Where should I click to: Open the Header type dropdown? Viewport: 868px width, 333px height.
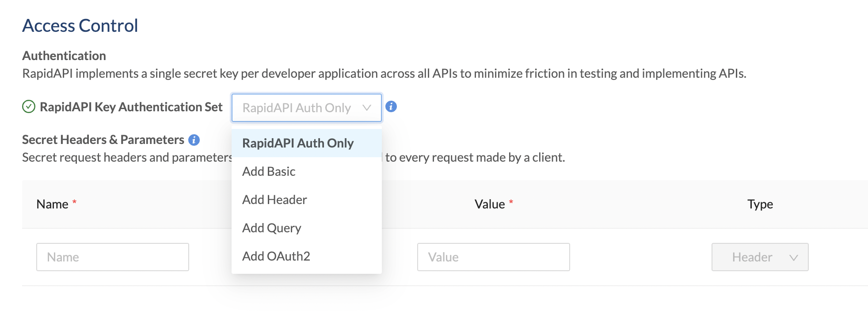point(760,257)
